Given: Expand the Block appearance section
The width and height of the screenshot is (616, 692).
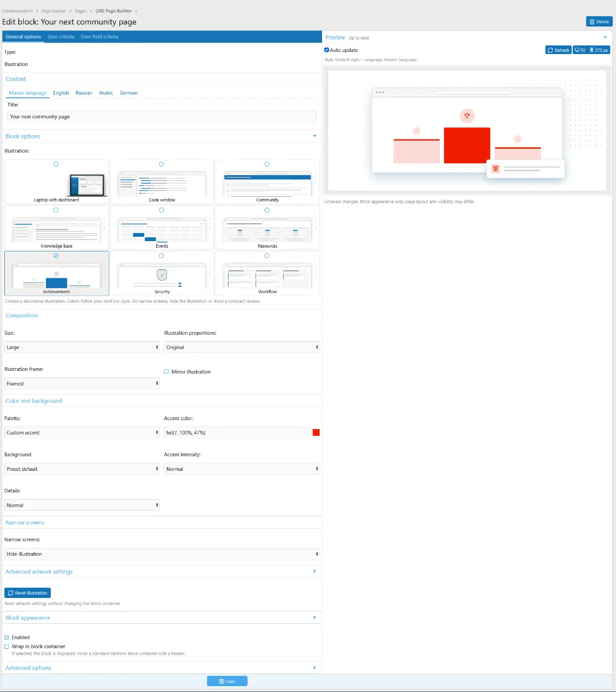Looking at the screenshot, I should coord(314,617).
